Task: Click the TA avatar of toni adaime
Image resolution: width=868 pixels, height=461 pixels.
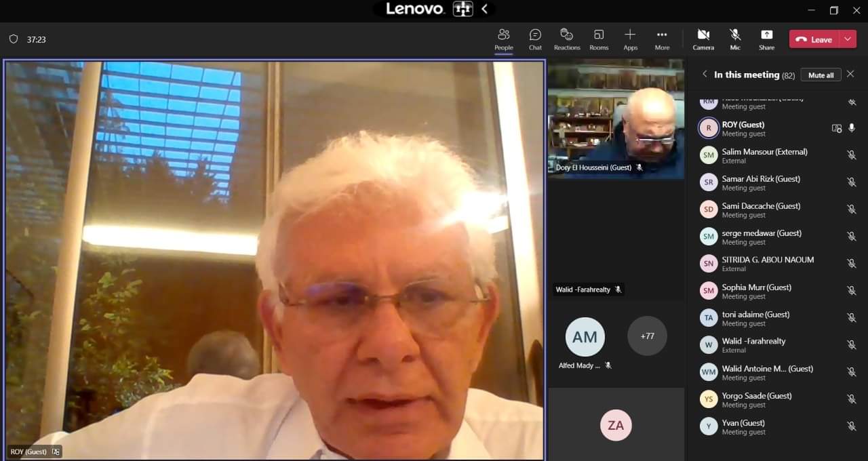Action: coord(709,318)
